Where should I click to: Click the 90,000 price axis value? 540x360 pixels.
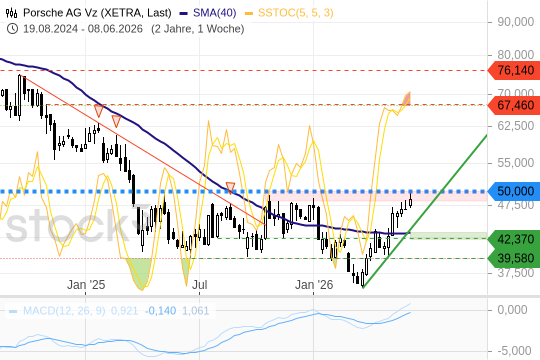[x=516, y=22]
